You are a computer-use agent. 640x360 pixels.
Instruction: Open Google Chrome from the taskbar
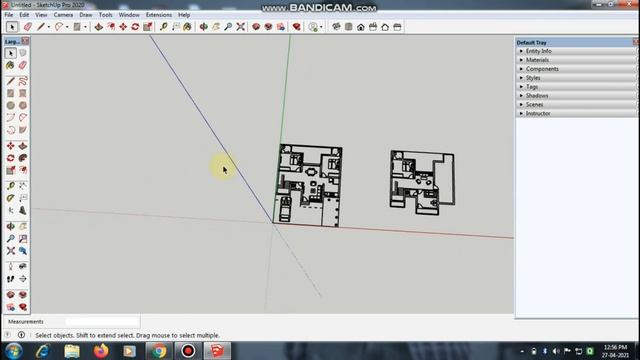click(x=159, y=351)
